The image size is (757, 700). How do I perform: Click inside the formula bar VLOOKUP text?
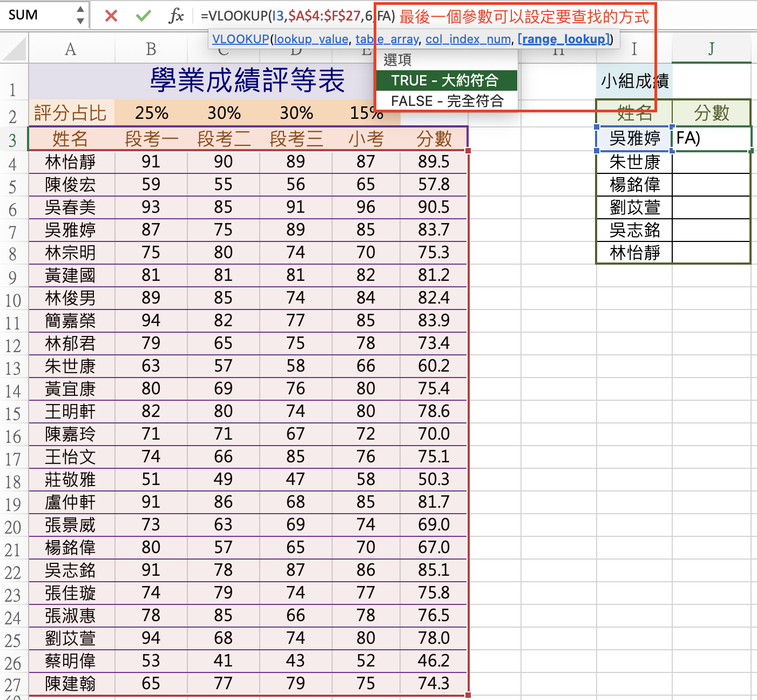(x=298, y=16)
